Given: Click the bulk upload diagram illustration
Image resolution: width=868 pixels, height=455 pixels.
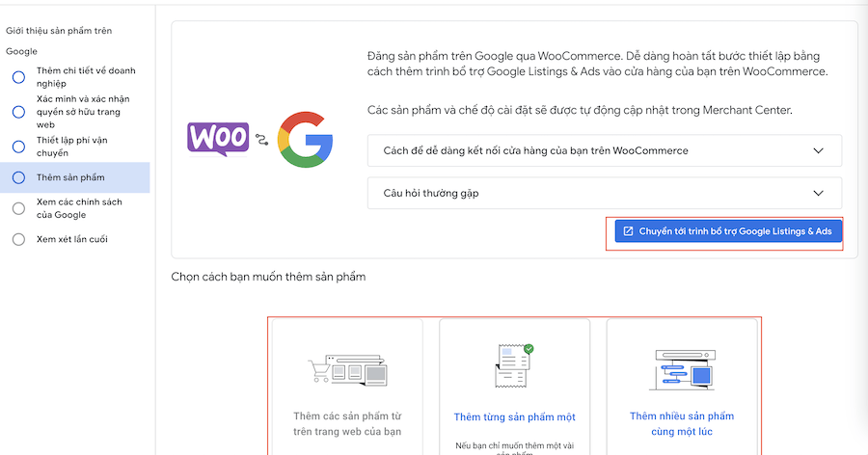Looking at the screenshot, I should point(682,370).
